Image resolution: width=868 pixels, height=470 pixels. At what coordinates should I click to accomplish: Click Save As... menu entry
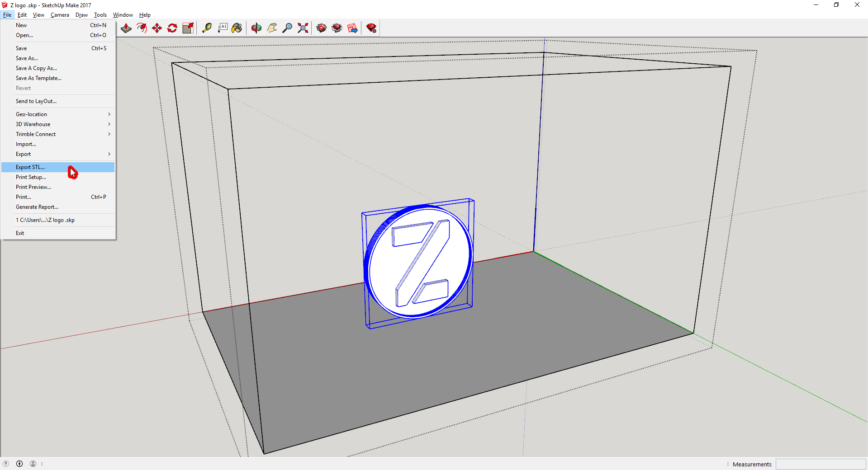pos(27,58)
